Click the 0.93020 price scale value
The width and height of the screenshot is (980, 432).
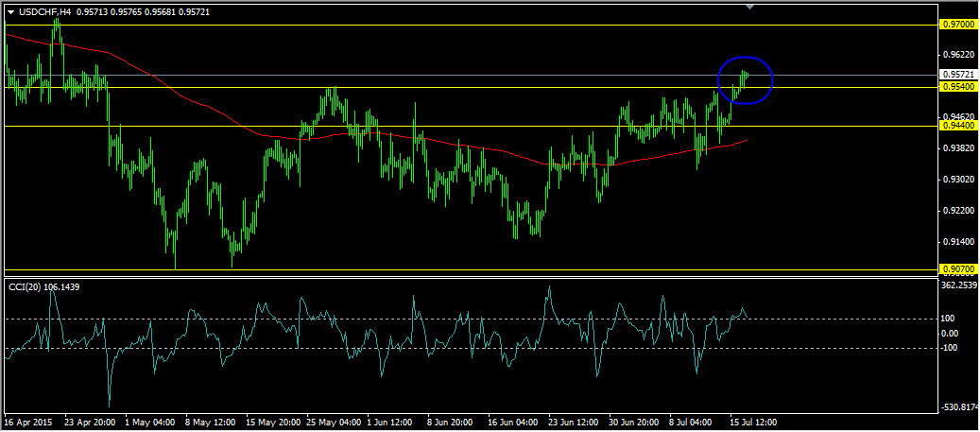tap(959, 180)
